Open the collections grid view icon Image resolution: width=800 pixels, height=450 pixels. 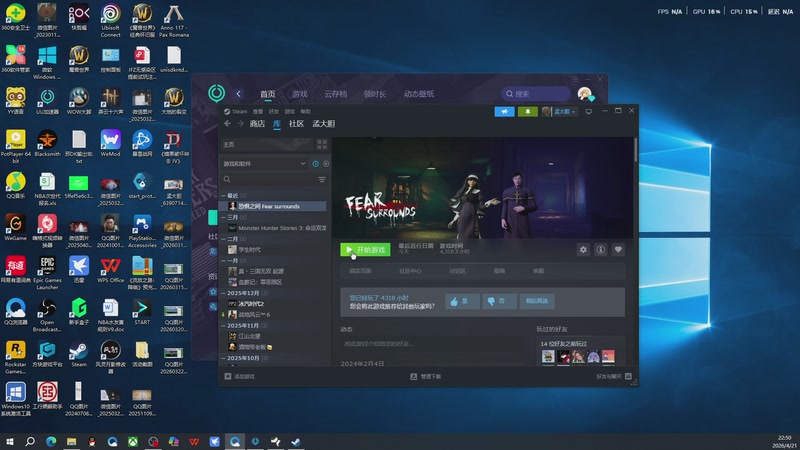pos(322,144)
